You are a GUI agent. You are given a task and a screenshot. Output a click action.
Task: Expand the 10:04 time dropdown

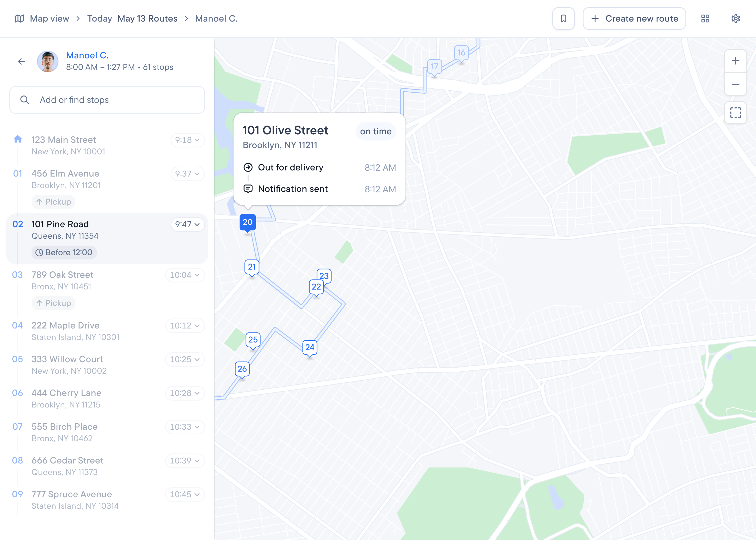185,275
